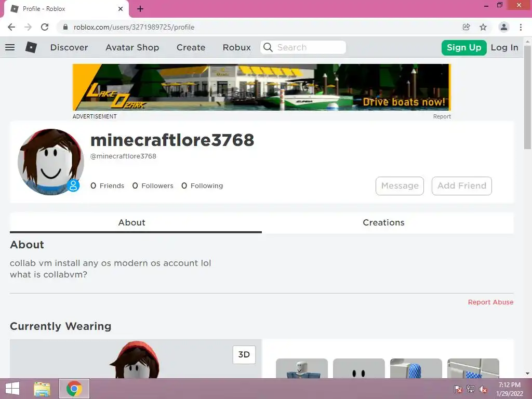The width and height of the screenshot is (532, 399).
Task: Click the browser forward arrow
Action: 28,27
